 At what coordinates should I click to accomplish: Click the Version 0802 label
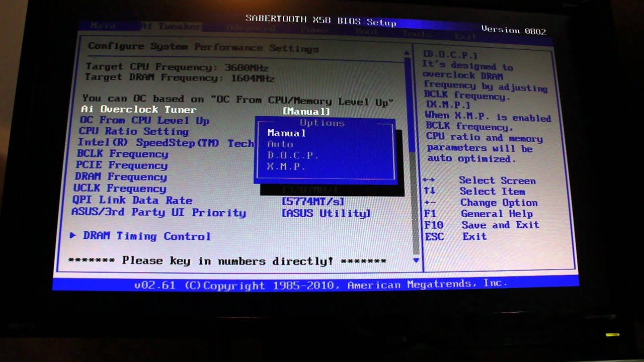pos(513,30)
